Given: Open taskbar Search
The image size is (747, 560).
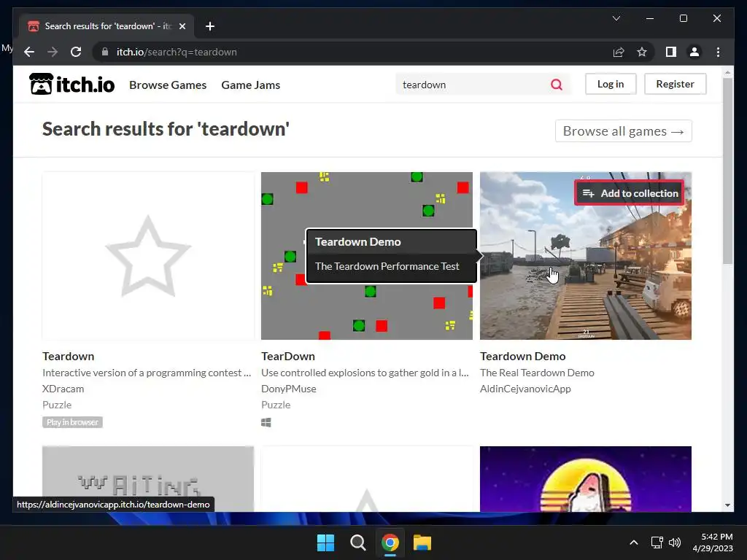Looking at the screenshot, I should pos(357,542).
